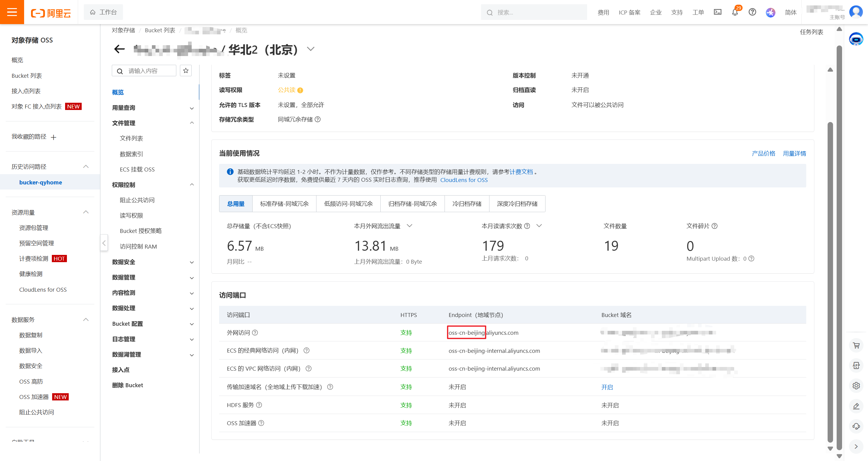Open 计费文档 link
Viewport: 868px width, 461px height.
521,172
